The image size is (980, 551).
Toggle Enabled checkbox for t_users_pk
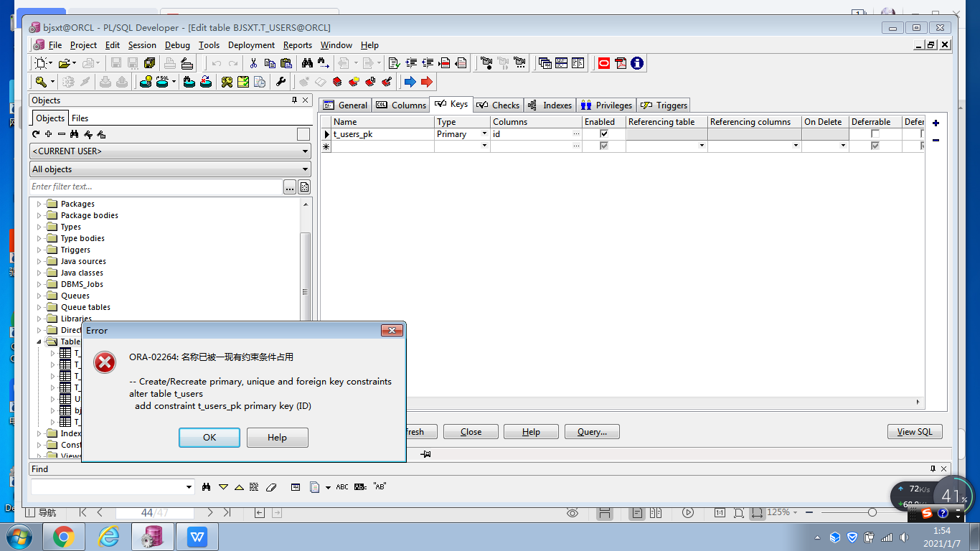click(604, 133)
